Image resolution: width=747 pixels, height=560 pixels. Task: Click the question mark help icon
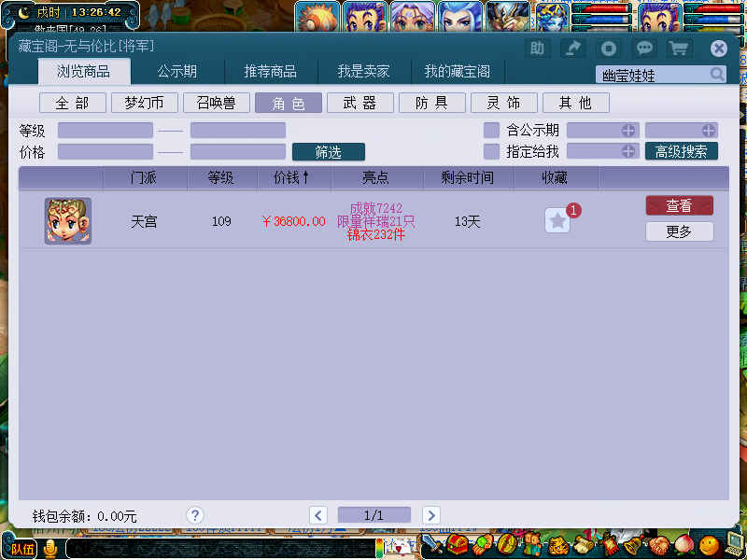[195, 515]
